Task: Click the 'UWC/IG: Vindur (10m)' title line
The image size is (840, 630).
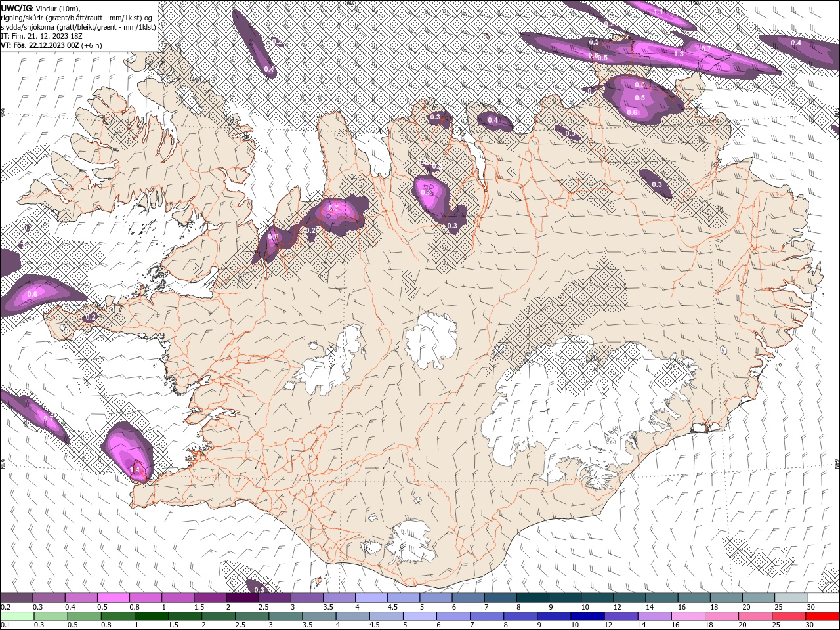Action: (x=40, y=7)
